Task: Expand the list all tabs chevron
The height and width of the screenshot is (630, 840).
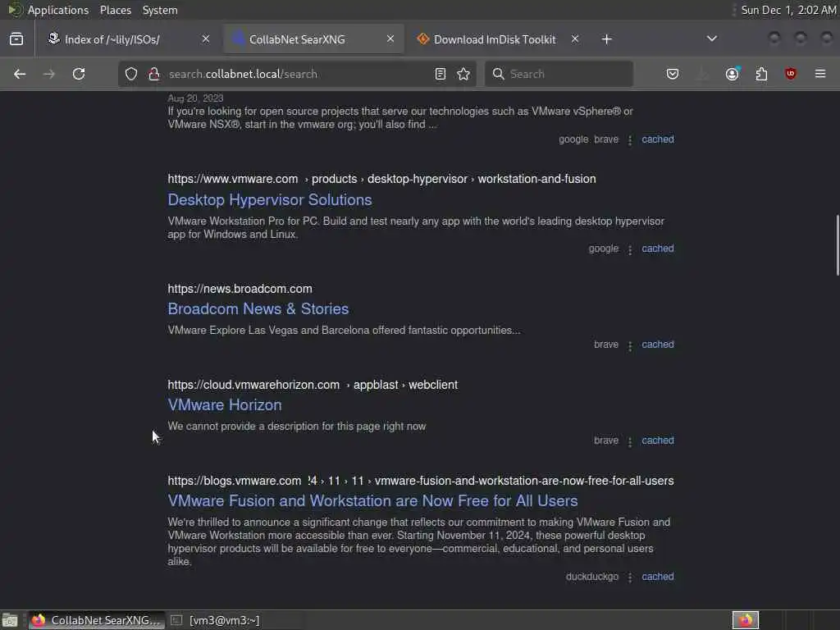Action: (x=711, y=39)
